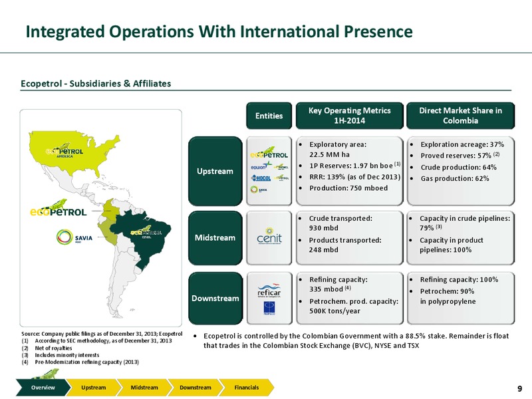Click the Direct Market Share in Colombia header
Viewport: 532px width, 399px height.
click(460, 116)
